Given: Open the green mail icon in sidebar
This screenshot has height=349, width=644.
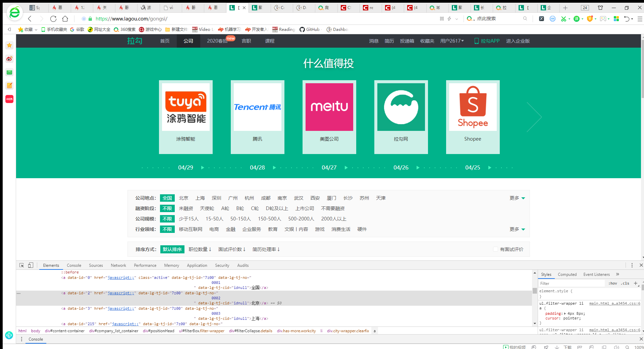Looking at the screenshot, I should 9,72.
